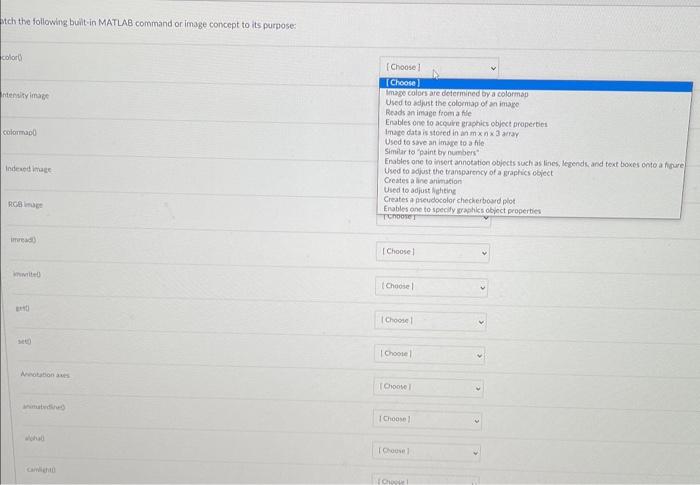Image resolution: width=700 pixels, height=485 pixels.
Task: Open the pcolor() answer dropdown
Action: click(439, 67)
